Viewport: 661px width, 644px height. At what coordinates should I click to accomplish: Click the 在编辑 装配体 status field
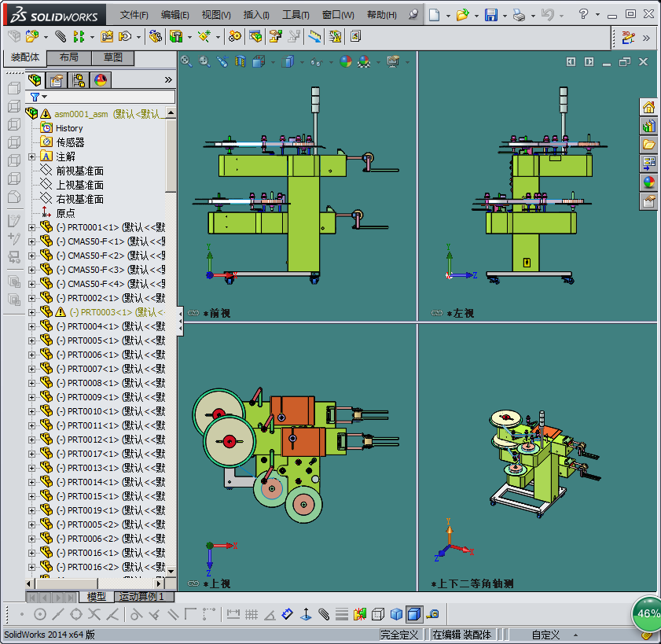pyautogui.click(x=461, y=635)
